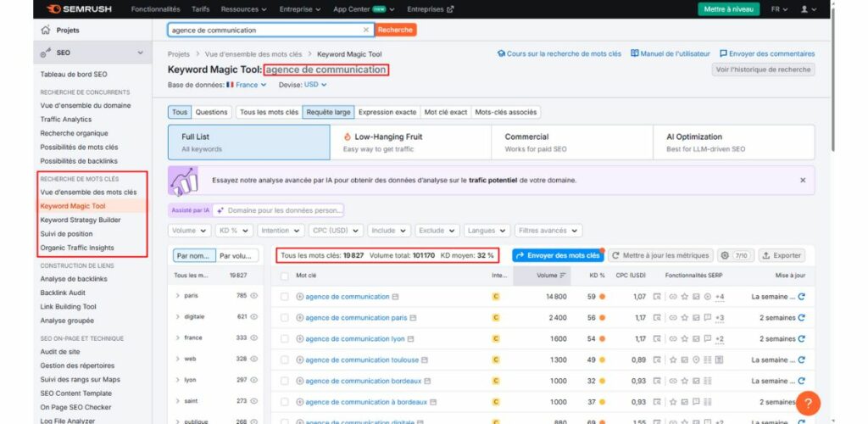The image size is (868, 424).
Task: Open SERP analysis icon in the 14 800 volume row
Action: 657,297
